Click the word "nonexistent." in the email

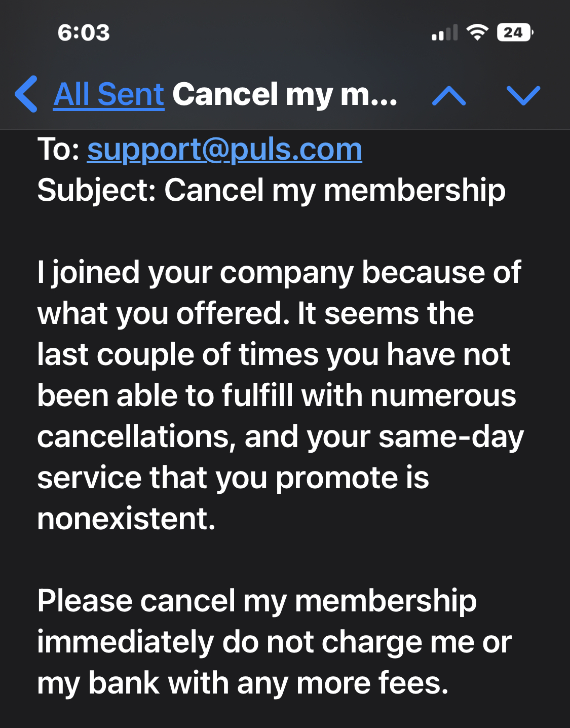pyautogui.click(x=126, y=519)
